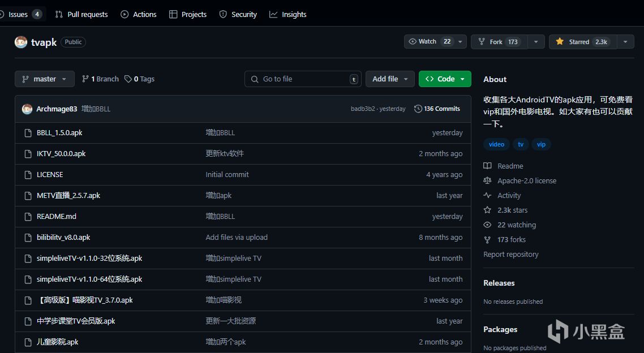Click the file icon beside IKTV_50.0.0.apk
644x353 pixels.
point(28,154)
